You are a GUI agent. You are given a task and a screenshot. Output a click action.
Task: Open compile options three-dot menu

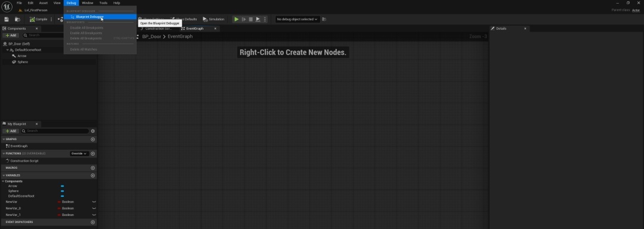coord(51,19)
